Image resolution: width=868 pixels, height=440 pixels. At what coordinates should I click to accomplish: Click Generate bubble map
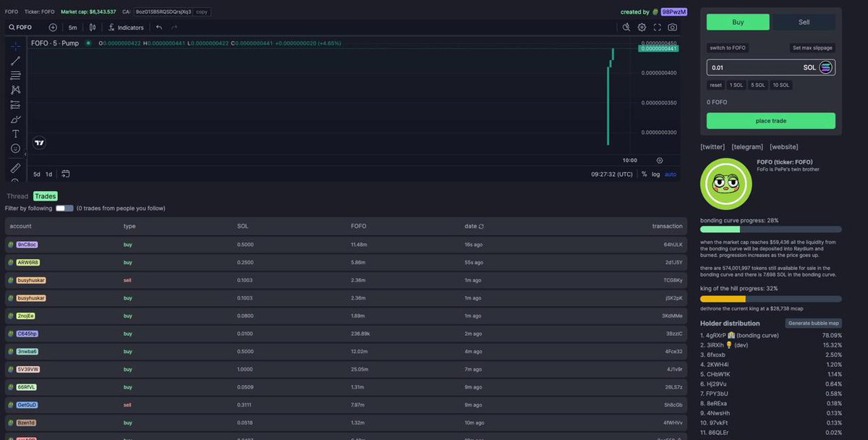[x=814, y=323]
